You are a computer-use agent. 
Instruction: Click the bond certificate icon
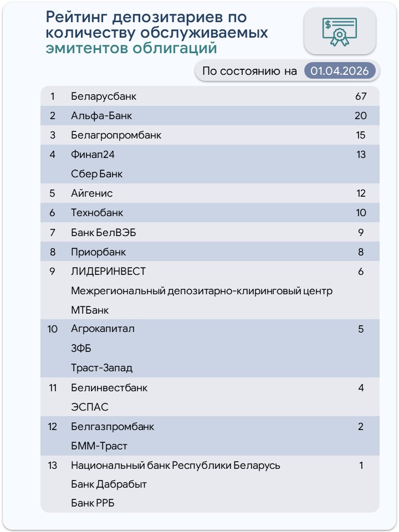click(x=341, y=31)
